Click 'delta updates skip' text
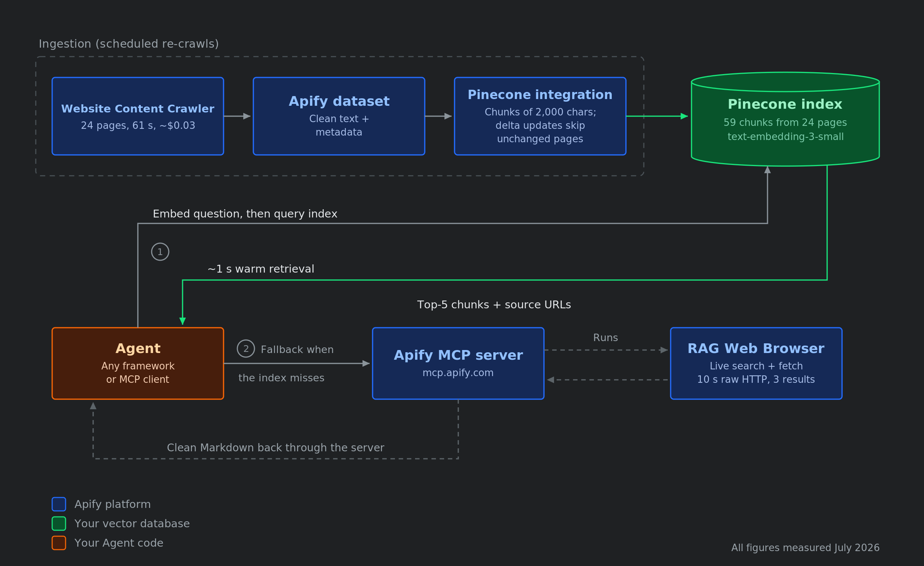This screenshot has width=924, height=566. pos(540,125)
